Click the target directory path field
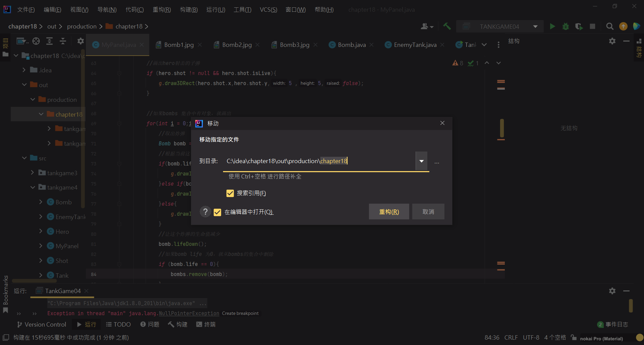 tap(320, 161)
